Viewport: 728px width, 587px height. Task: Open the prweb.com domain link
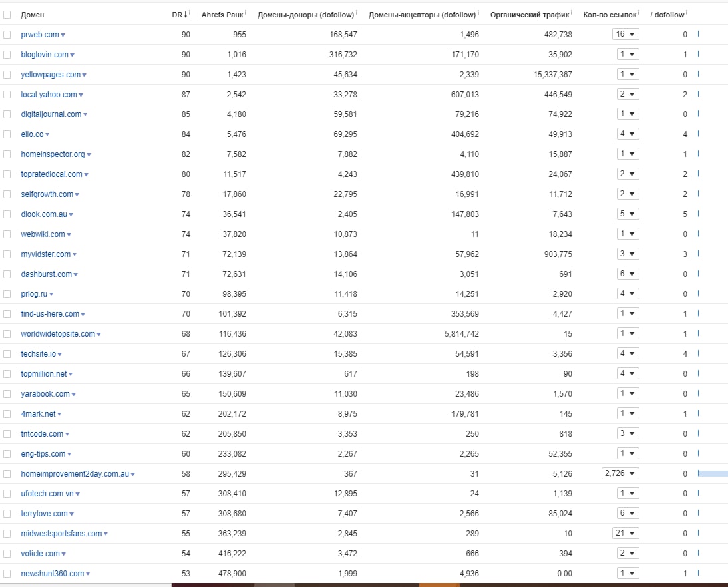tap(40, 35)
